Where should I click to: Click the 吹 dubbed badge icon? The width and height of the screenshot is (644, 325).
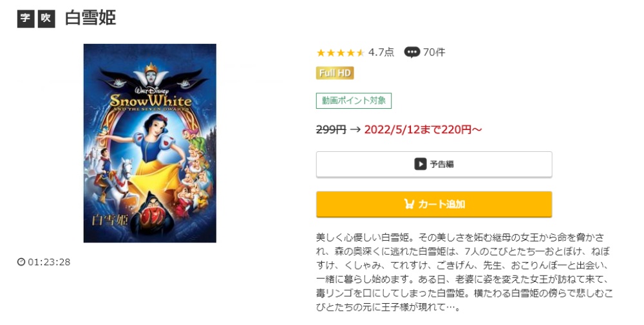point(46,19)
